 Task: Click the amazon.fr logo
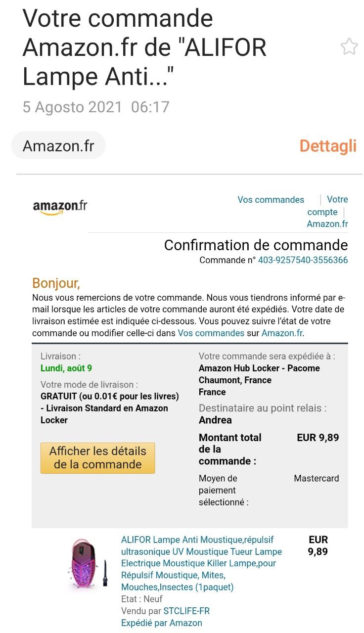60,207
